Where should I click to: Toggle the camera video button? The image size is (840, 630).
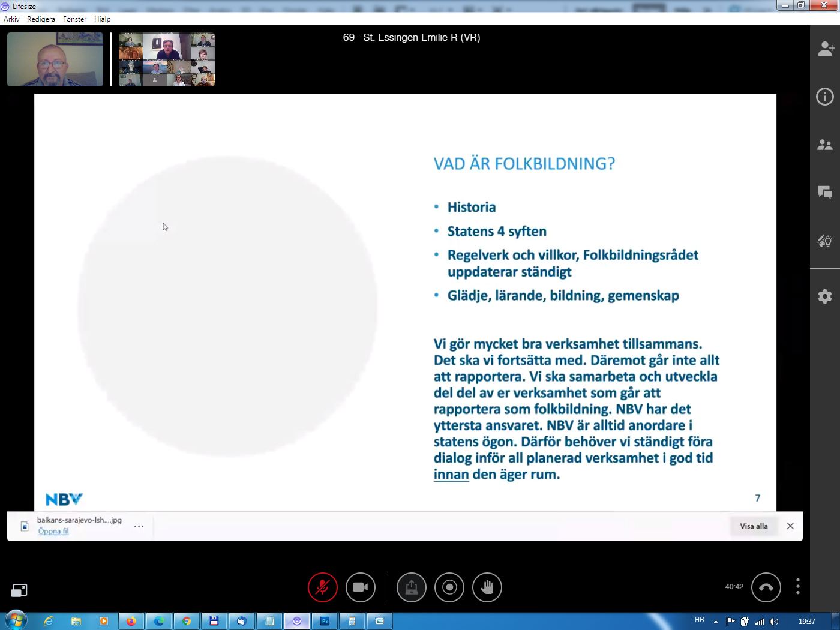pos(361,587)
